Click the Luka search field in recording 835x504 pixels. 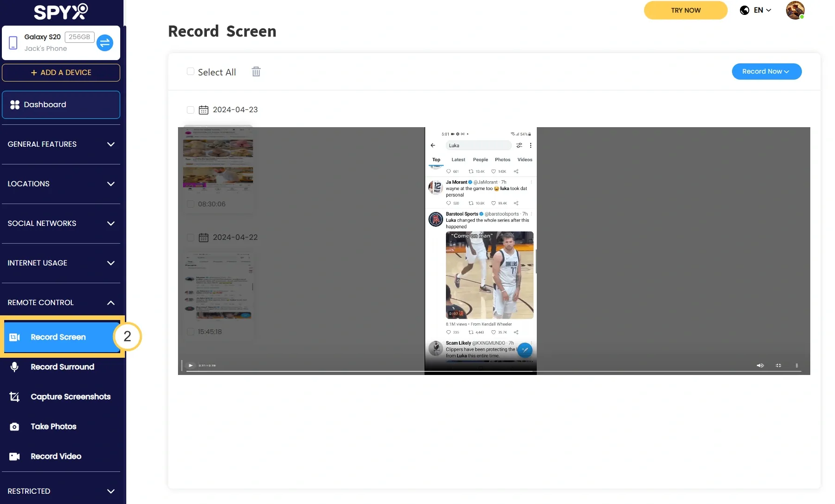coord(479,145)
